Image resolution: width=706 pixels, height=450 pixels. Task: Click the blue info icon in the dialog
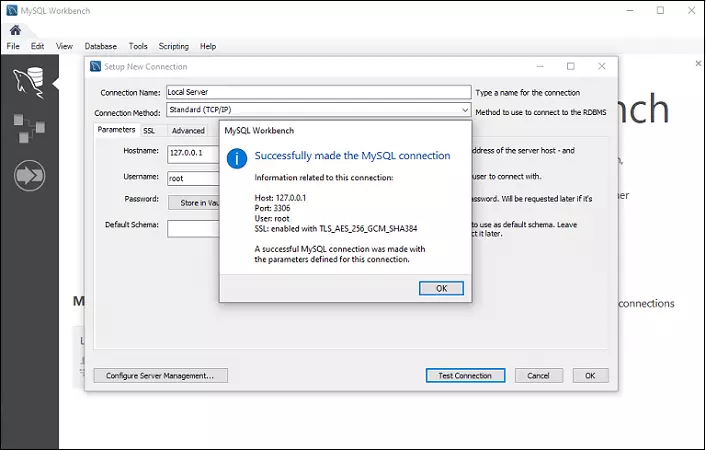click(x=237, y=159)
